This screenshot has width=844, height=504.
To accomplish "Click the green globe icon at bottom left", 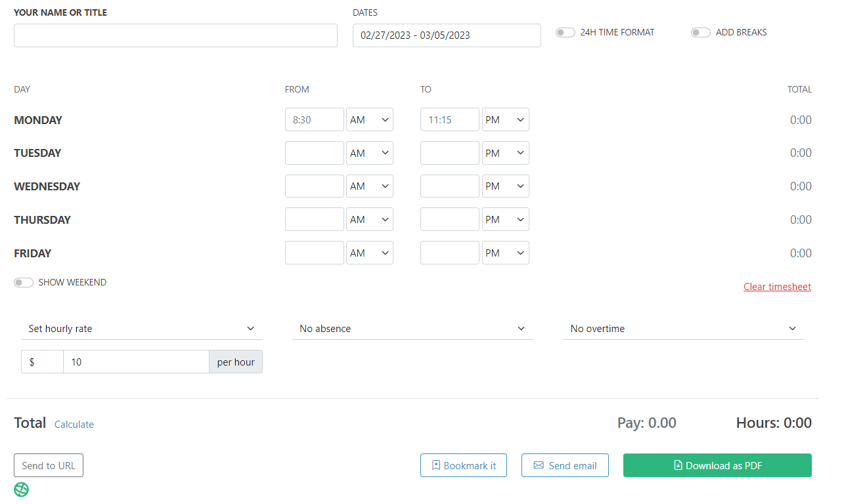I will pyautogui.click(x=22, y=490).
